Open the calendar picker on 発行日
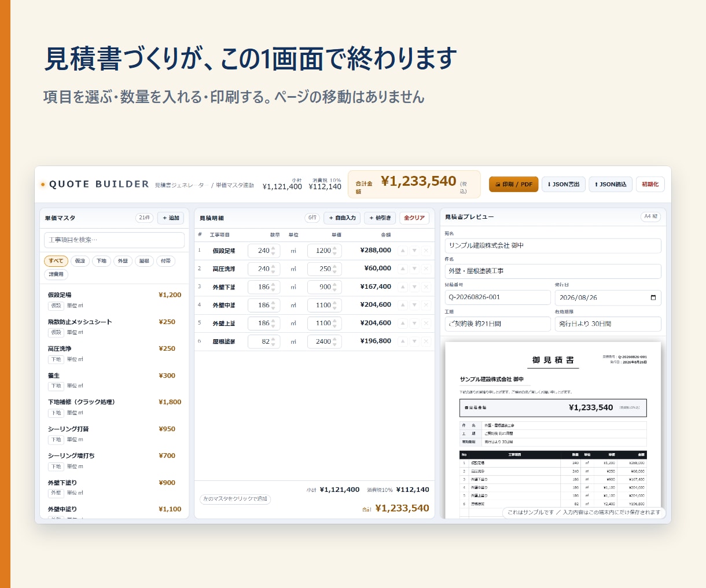The image size is (706, 588). coord(653,297)
